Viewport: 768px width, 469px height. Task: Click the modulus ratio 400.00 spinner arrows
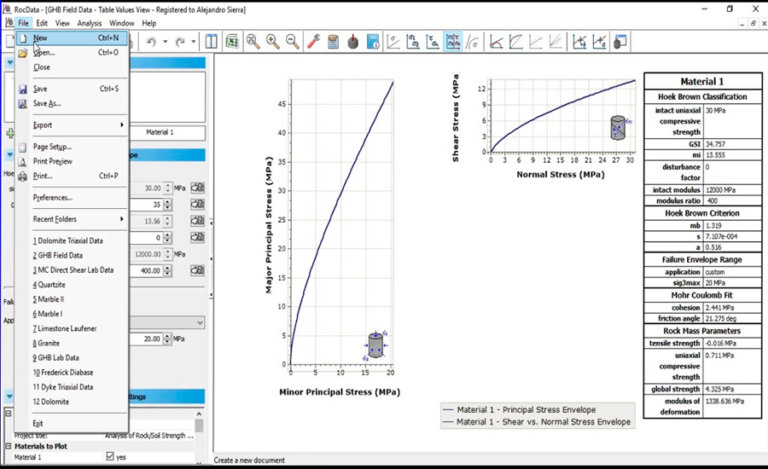tap(168, 270)
